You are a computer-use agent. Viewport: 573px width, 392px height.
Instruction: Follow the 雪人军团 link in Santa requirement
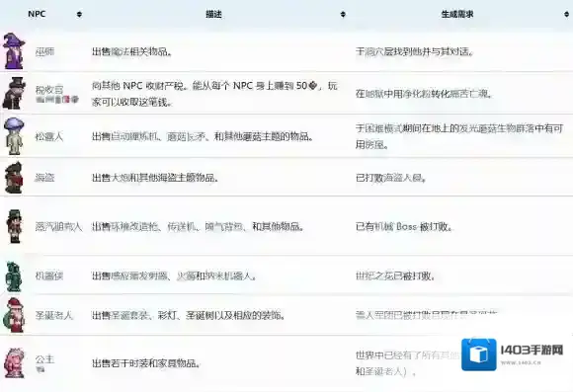tap(374, 315)
